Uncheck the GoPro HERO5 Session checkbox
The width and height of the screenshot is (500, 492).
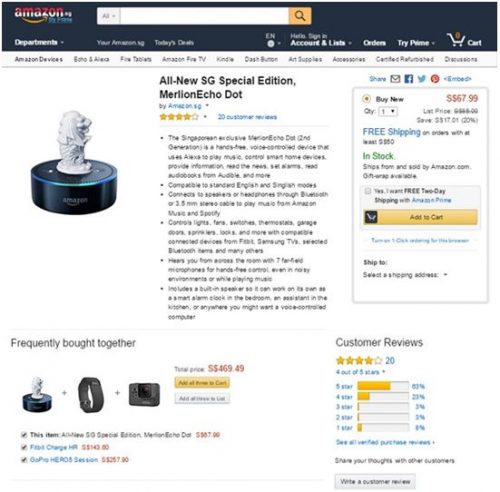coord(24,460)
